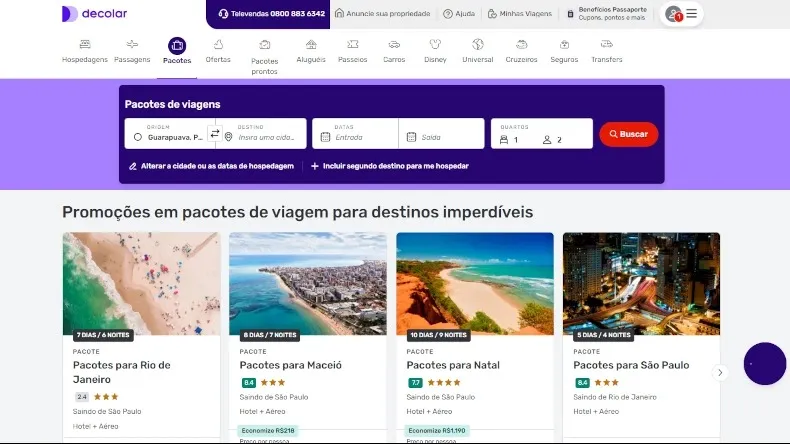Image resolution: width=790 pixels, height=444 pixels.
Task: Open the Quartos rooms and guests selector
Action: [x=542, y=134]
